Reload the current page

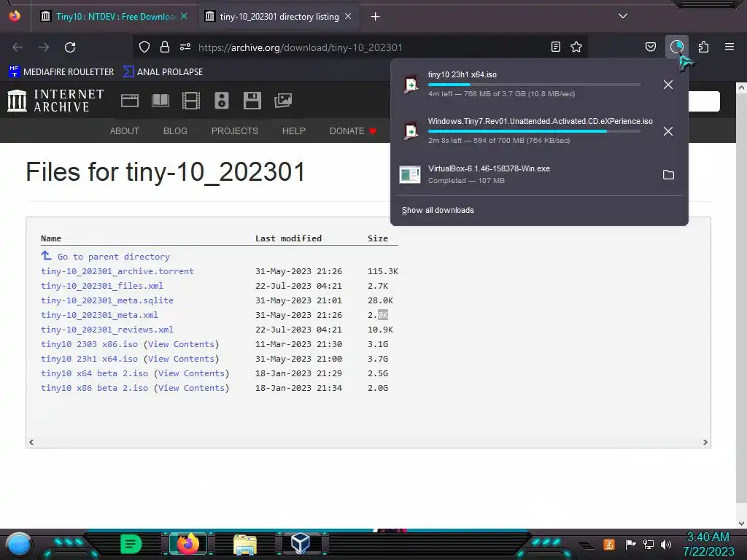click(70, 47)
